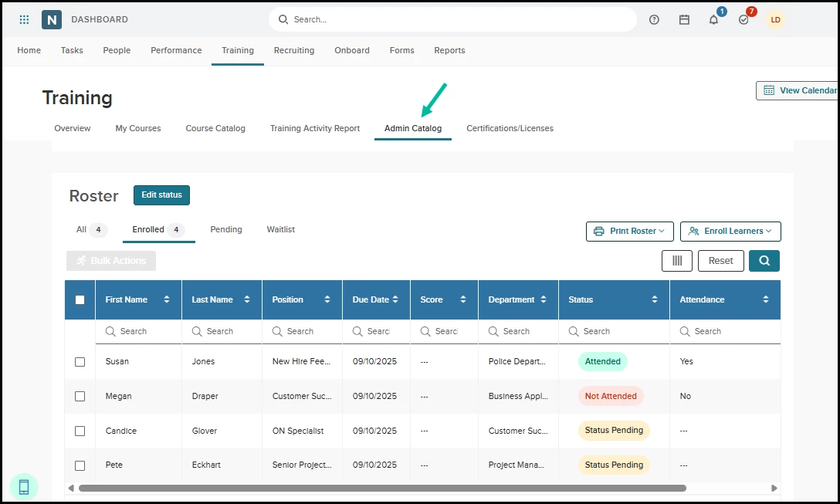Viewport: 840px width, 504px height.
Task: Check the Pete Eckhart row checkbox
Action: pos(80,466)
